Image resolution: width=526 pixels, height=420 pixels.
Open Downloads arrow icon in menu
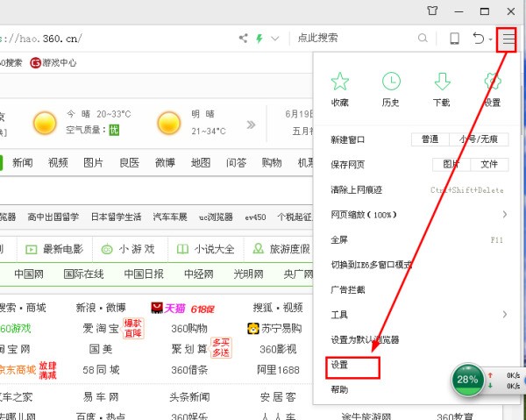pyautogui.click(x=442, y=82)
